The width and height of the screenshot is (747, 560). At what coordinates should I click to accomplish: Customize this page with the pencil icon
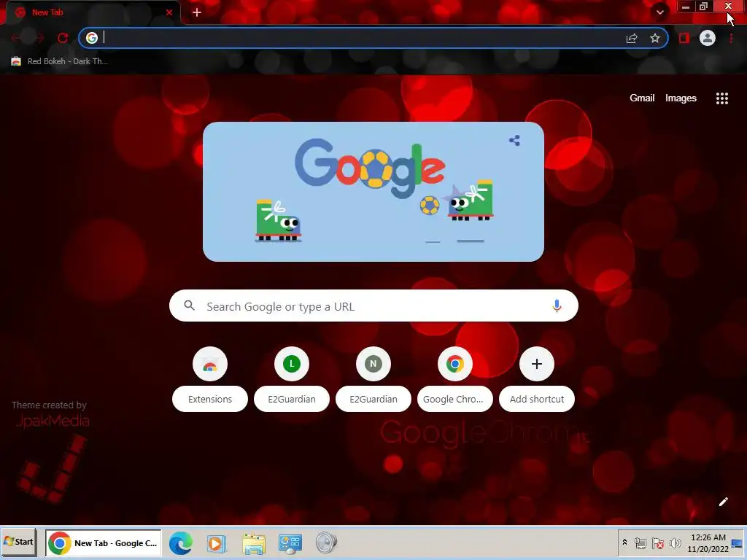723,502
